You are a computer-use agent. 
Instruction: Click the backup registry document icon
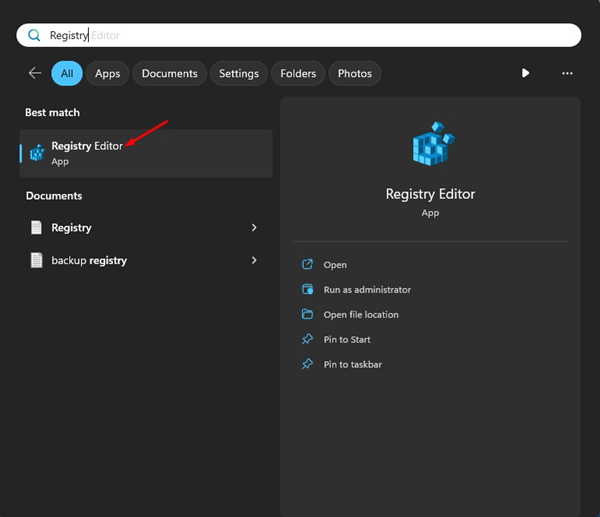click(x=37, y=260)
